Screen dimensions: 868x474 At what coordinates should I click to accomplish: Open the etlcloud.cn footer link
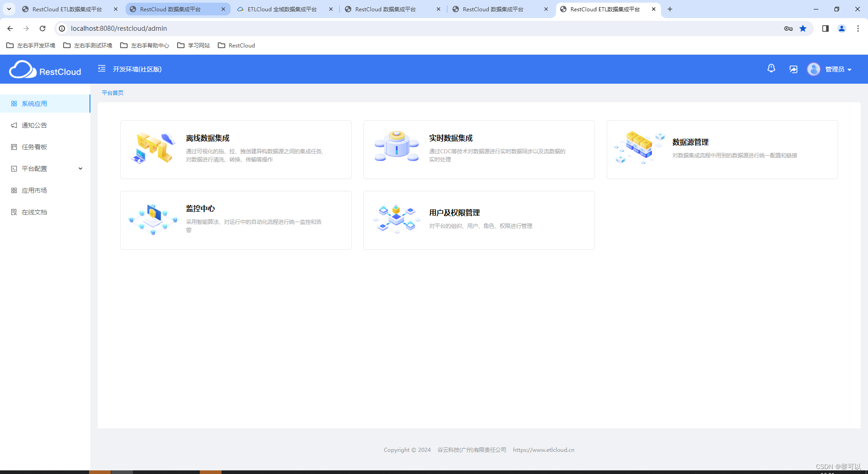(543, 450)
